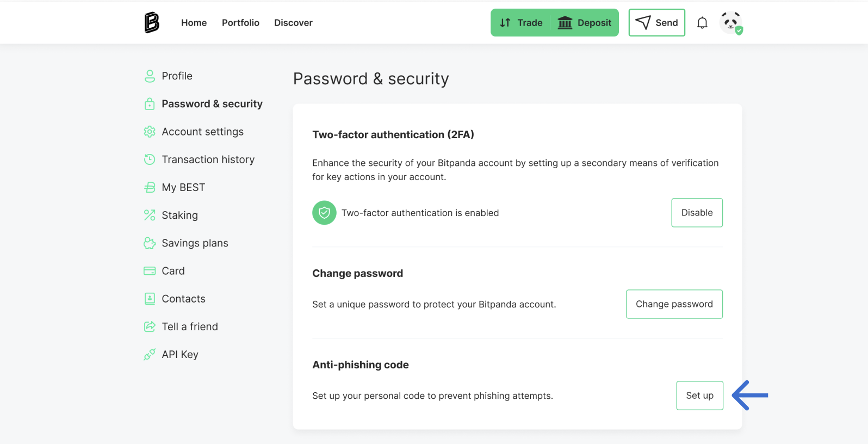Image resolution: width=868 pixels, height=444 pixels.
Task: Click the Change password button
Action: click(x=674, y=304)
